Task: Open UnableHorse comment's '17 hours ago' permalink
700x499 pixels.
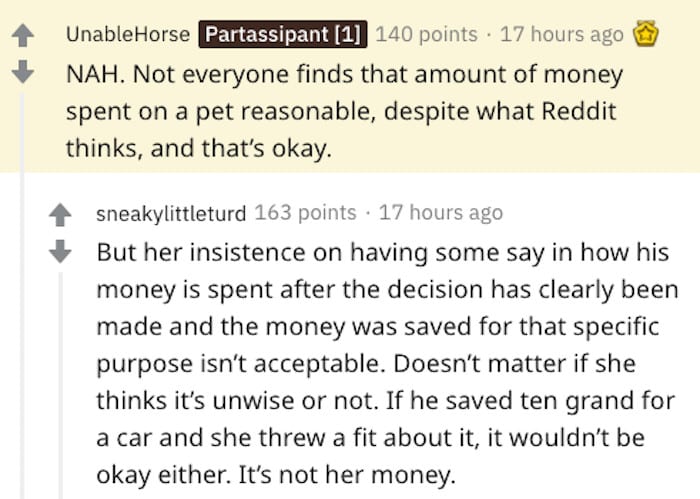Action: (x=562, y=34)
